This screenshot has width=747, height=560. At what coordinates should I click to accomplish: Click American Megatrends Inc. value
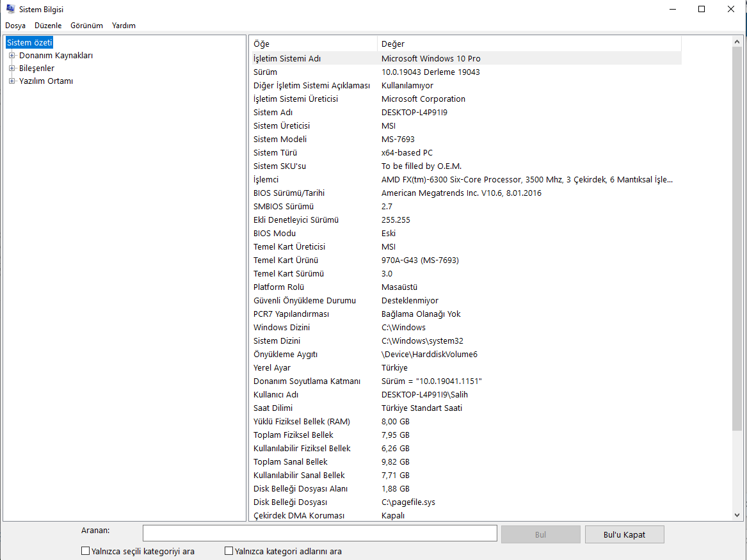462,193
